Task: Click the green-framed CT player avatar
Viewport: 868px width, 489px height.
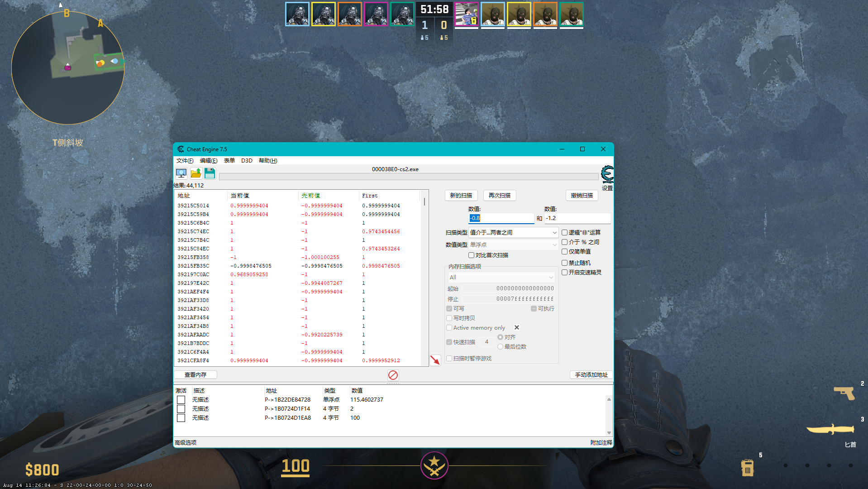Action: click(x=402, y=14)
